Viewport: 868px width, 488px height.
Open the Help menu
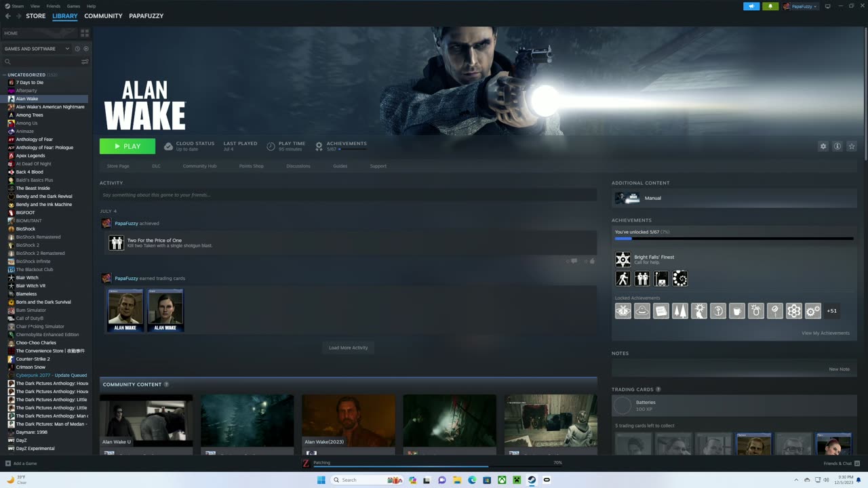pyautogui.click(x=91, y=6)
